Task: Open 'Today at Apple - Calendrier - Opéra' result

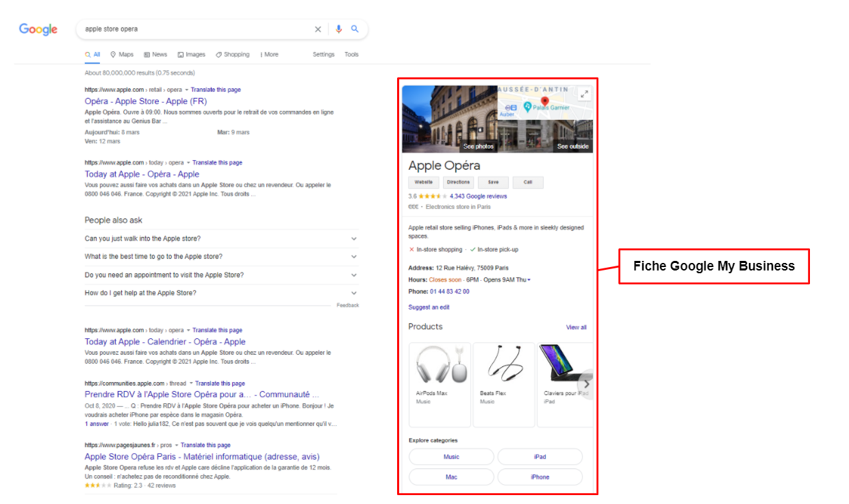Action: (165, 342)
